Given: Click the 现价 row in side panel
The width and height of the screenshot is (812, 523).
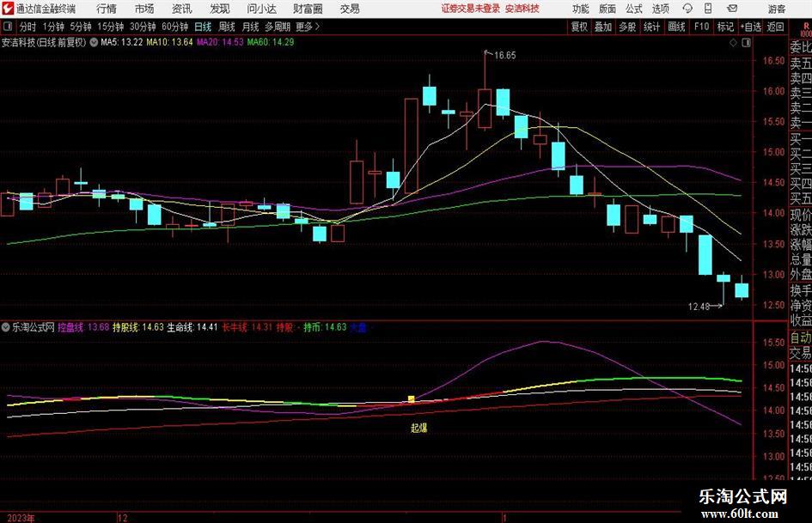Looking at the screenshot, I should click(x=801, y=215).
